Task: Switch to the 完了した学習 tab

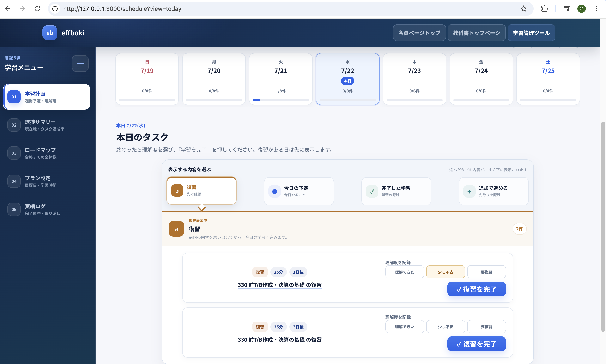Action: tap(396, 191)
